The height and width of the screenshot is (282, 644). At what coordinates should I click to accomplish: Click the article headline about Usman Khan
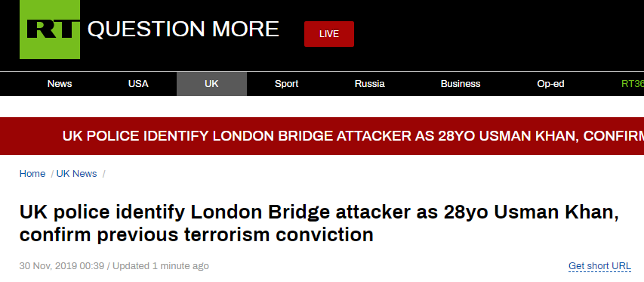coord(319,223)
